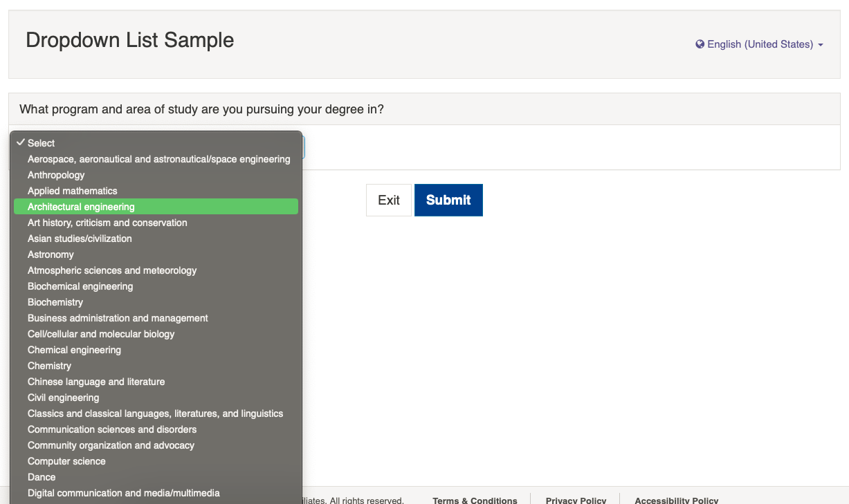Select Astronomy from the dropdown list

(156, 254)
